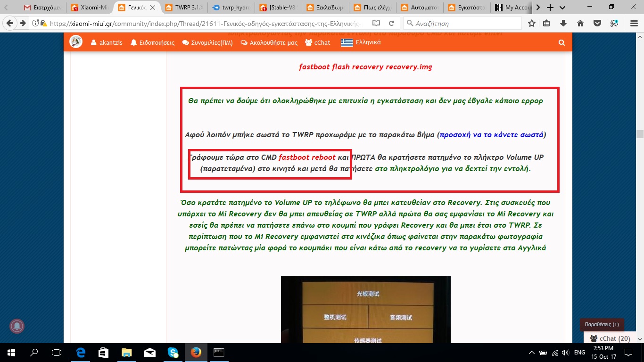This screenshot has width=644, height=362.
Task: Switch to the Xiaomi-Mi tab
Action: [x=90, y=8]
